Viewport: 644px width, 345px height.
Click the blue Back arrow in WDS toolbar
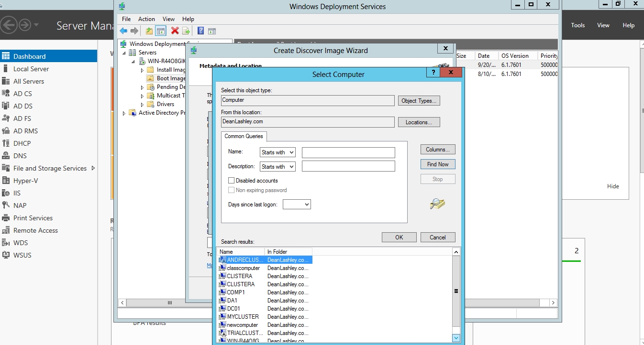tap(123, 31)
